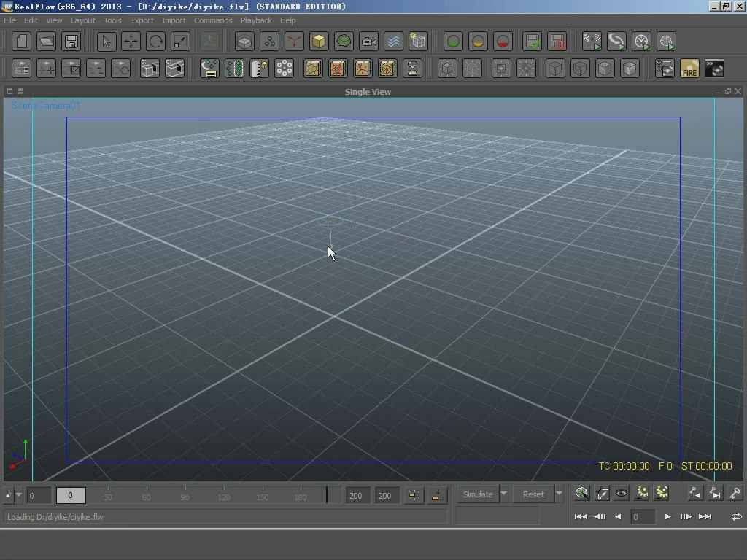Screen dimensions: 747x560
Task: Click the wireframe cube with sun icon
Action: (x=418, y=42)
